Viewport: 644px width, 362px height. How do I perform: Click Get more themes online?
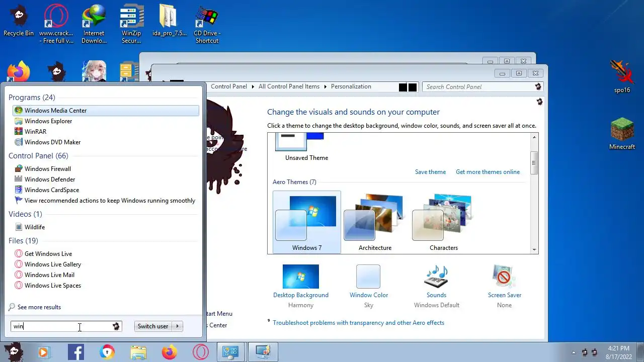coord(488,171)
